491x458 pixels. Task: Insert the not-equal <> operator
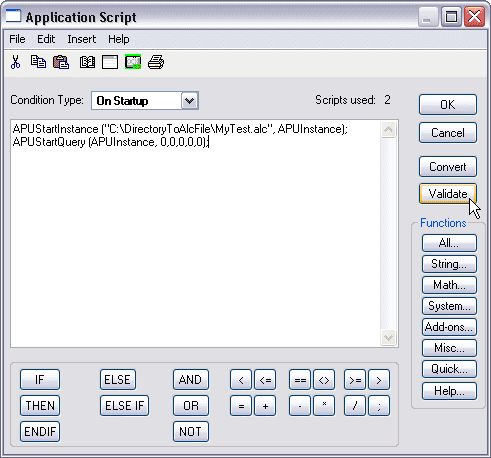point(324,380)
